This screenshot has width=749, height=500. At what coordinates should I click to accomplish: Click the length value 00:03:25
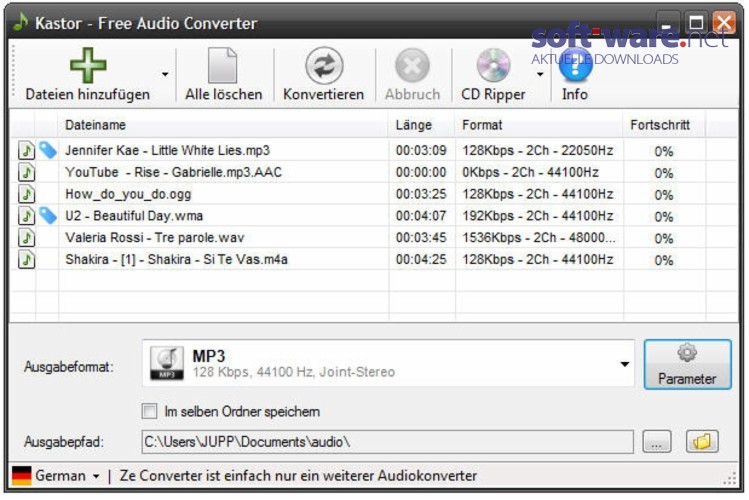click(421, 194)
